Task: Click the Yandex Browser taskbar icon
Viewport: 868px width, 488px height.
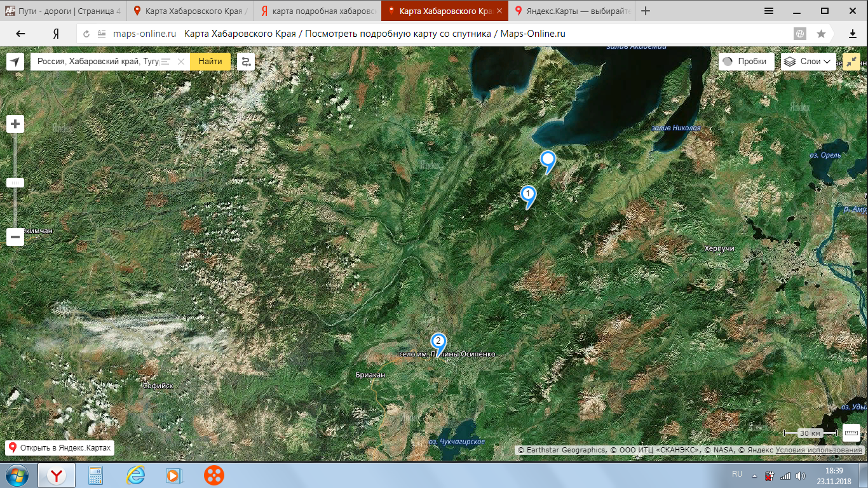Action: (57, 475)
